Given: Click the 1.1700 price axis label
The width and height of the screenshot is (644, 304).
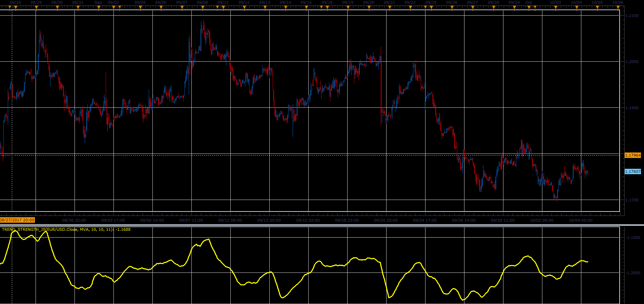Looking at the screenshot, I should click(x=632, y=200).
